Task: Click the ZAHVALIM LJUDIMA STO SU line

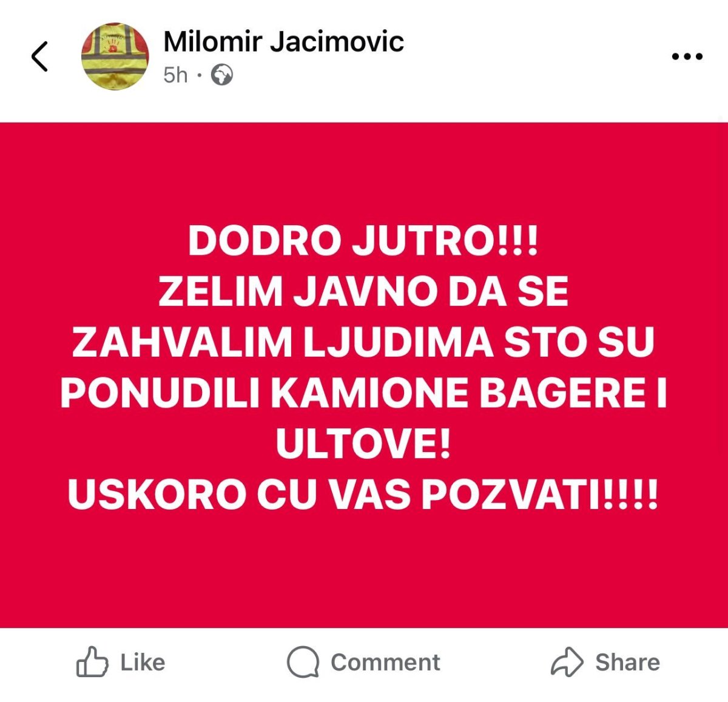Action: coord(363,343)
